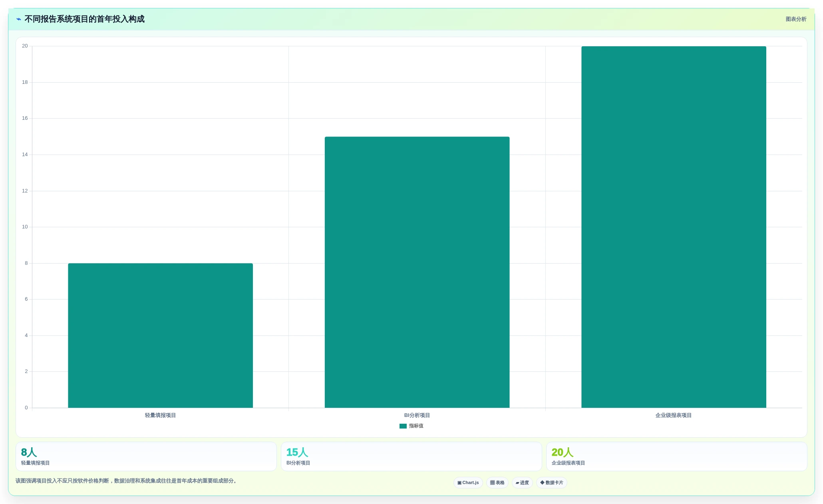The width and height of the screenshot is (823, 504).
Task: Click the blue icon beside the chart title
Action: [x=19, y=19]
